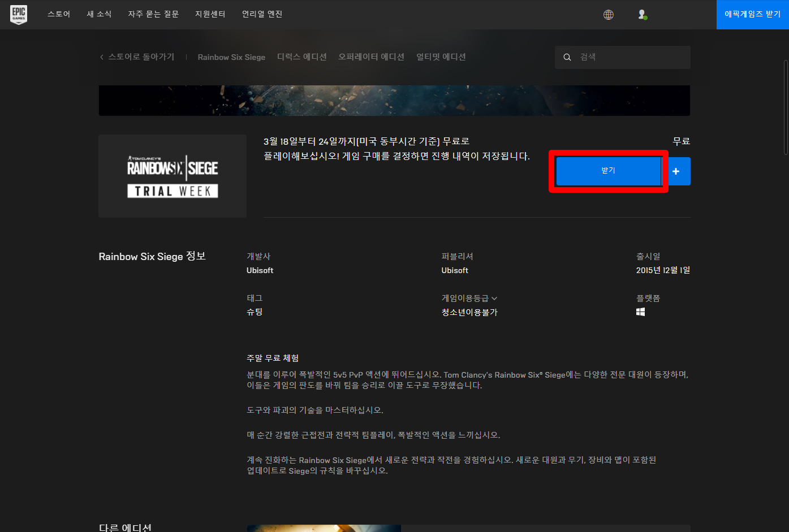Click the Ubisoft value under 퍼블리셔
The width and height of the screenshot is (789, 532).
(455, 270)
